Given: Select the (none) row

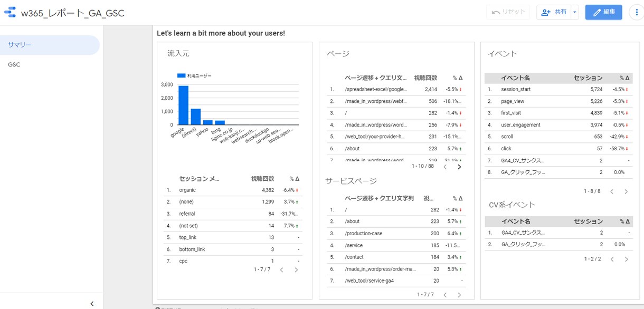Looking at the screenshot, I should click(x=232, y=202).
